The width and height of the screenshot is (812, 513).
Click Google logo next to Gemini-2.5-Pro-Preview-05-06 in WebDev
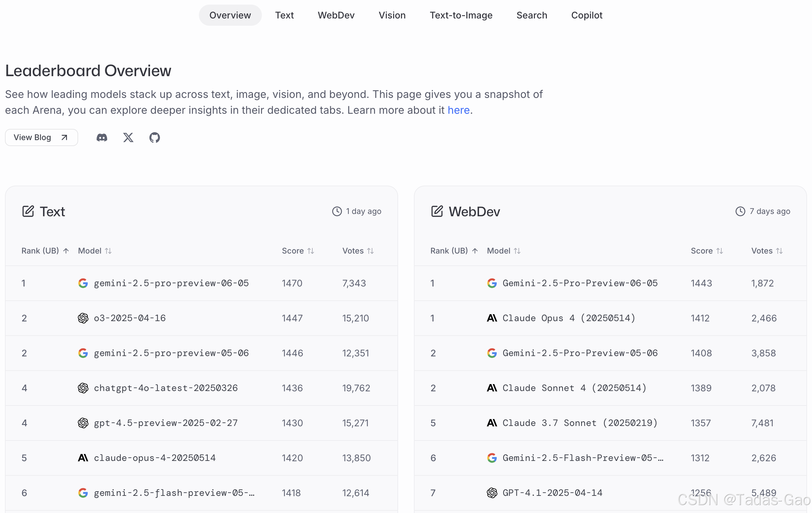pyautogui.click(x=492, y=353)
